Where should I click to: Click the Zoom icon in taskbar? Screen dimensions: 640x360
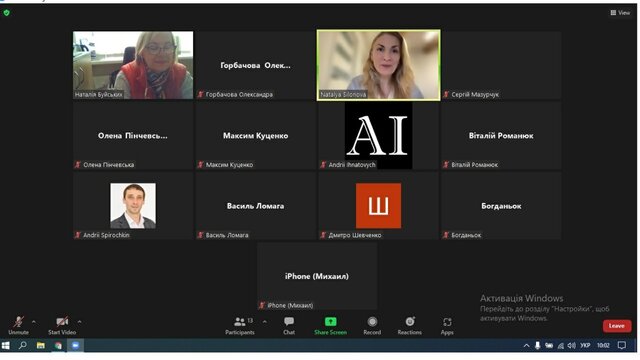[76, 345]
